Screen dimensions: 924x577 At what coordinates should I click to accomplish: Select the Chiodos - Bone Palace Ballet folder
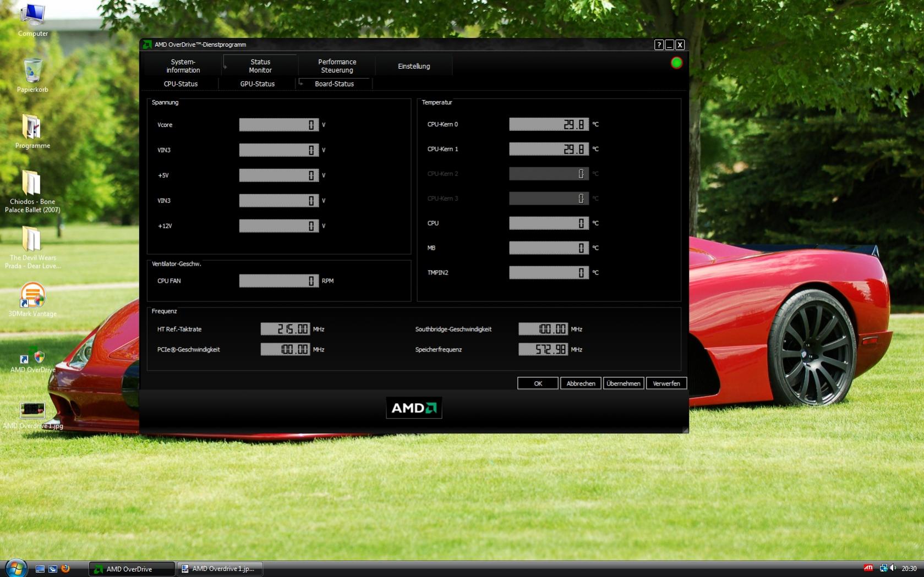[x=32, y=191]
